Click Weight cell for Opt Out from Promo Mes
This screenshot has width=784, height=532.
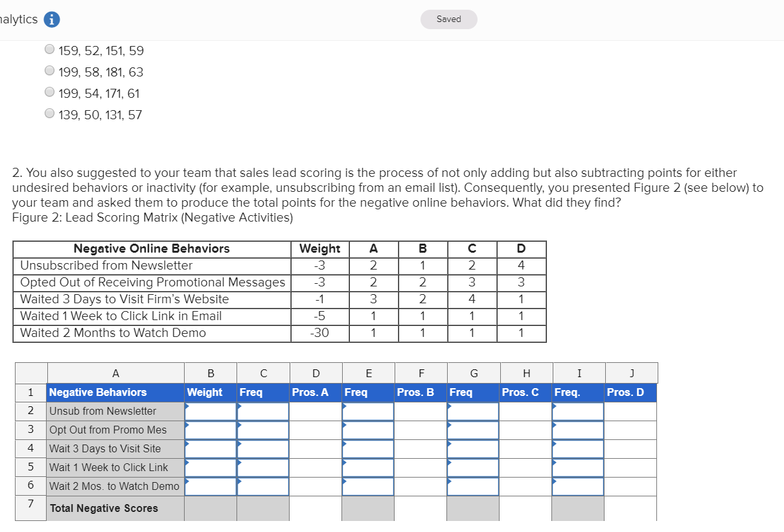click(211, 430)
